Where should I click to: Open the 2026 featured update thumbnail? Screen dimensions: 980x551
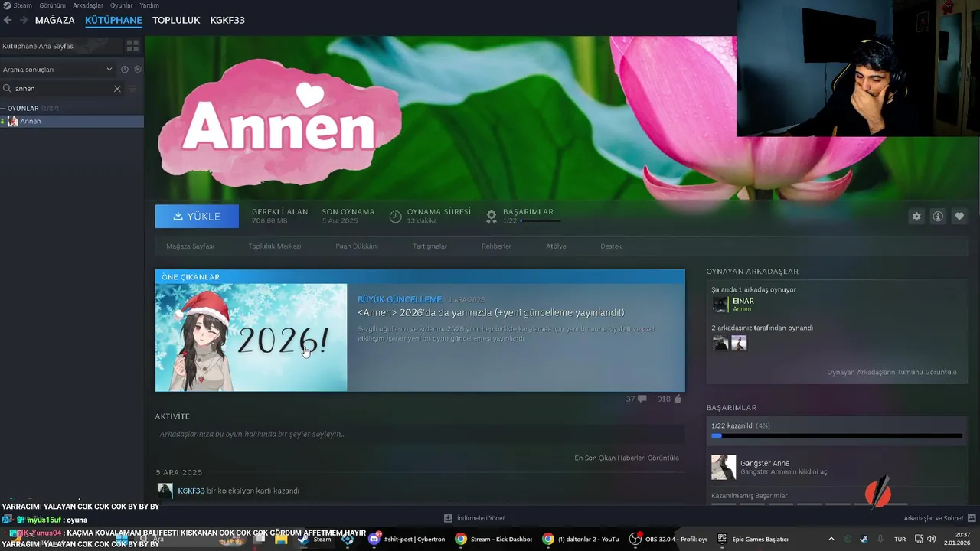[251, 337]
